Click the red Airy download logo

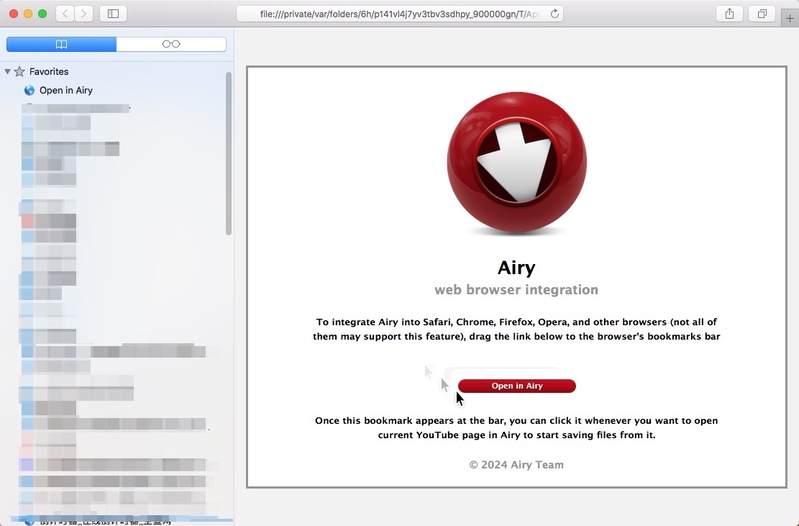click(x=517, y=163)
